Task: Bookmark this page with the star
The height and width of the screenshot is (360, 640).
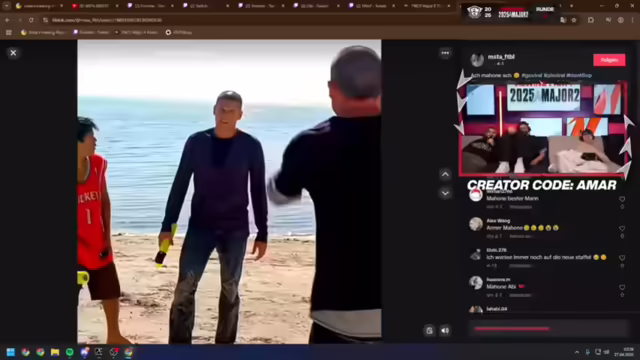Action: (573, 20)
